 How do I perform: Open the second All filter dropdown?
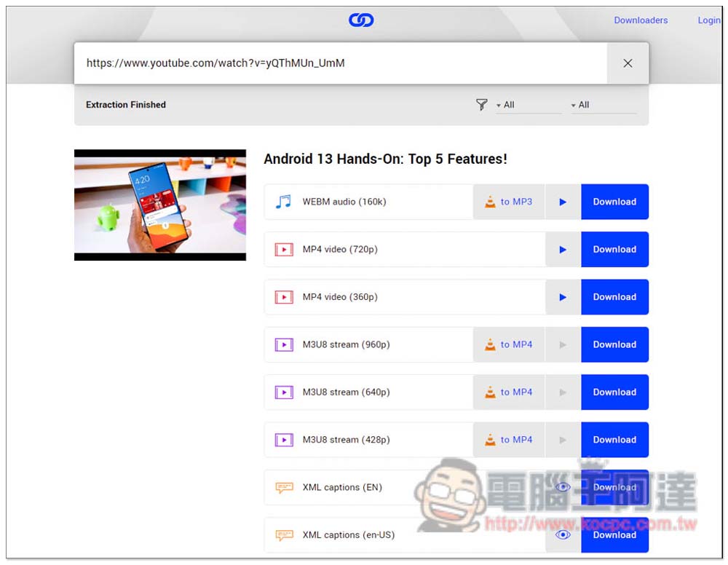[603, 105]
